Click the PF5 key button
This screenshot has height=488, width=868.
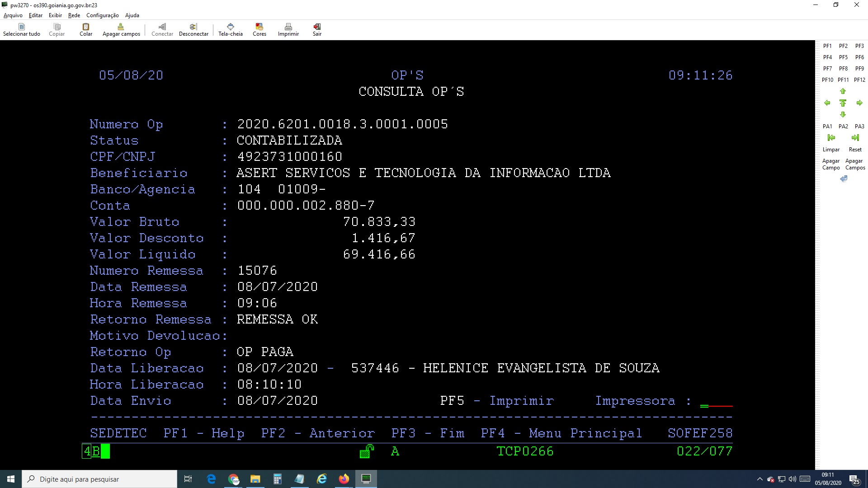[843, 57]
